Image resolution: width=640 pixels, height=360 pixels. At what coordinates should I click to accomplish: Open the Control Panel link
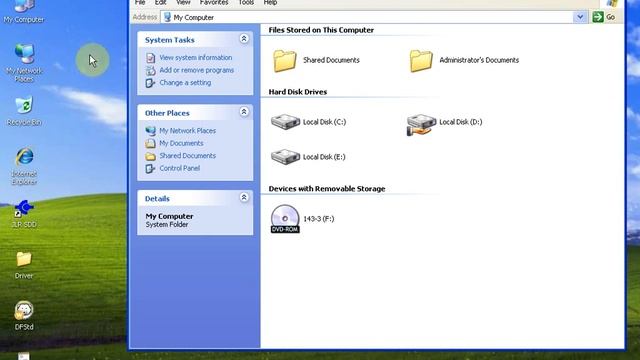[180, 168]
